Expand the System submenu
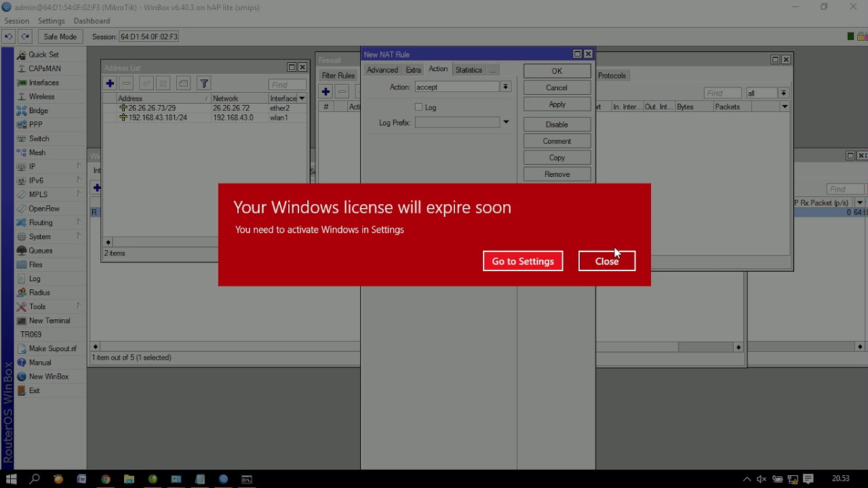 [49, 237]
